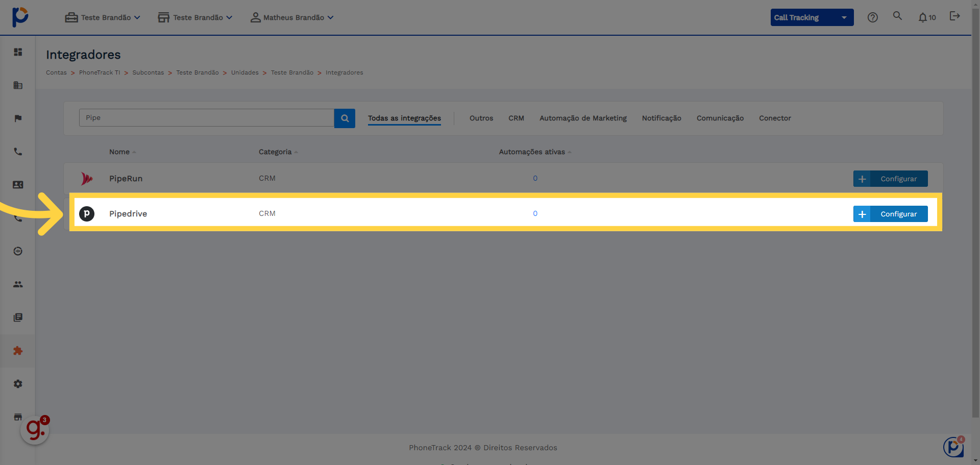Click the Integradores page heading

pos(83,55)
